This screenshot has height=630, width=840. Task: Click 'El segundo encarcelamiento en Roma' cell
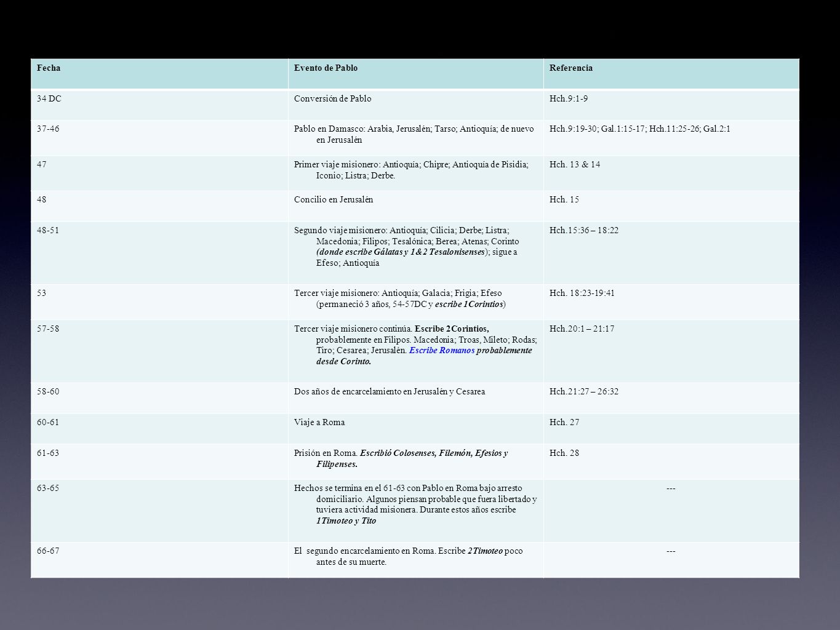click(x=416, y=560)
